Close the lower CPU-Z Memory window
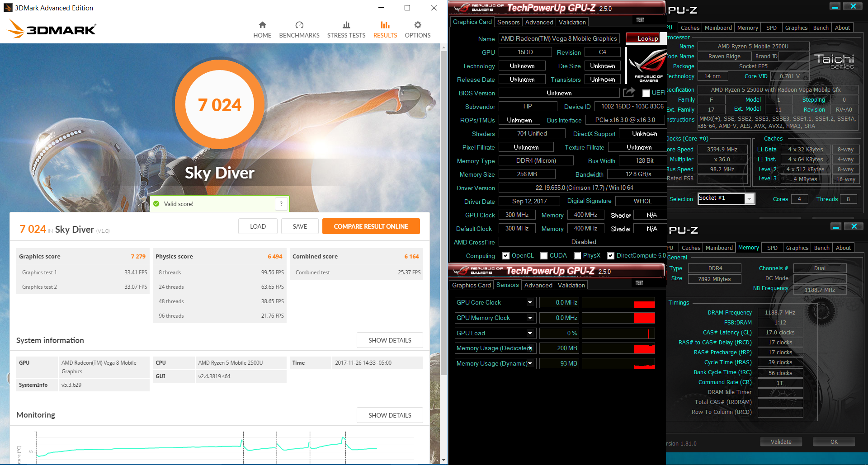The width and height of the screenshot is (868, 465). coord(854,226)
